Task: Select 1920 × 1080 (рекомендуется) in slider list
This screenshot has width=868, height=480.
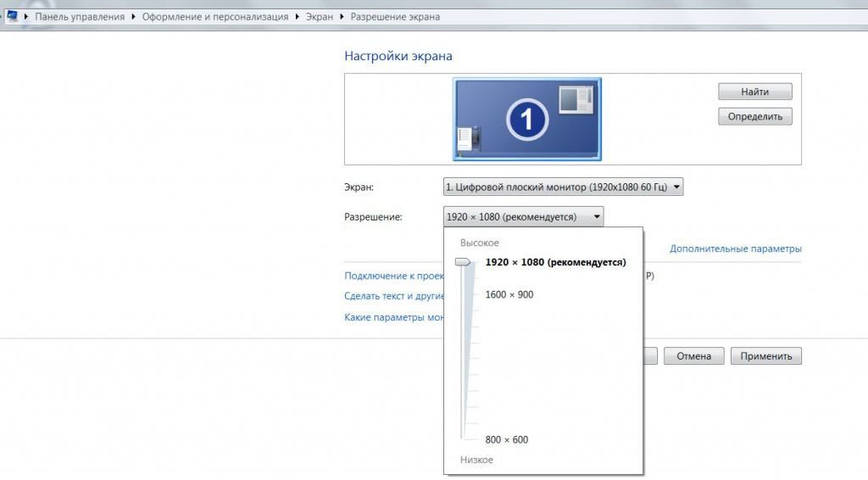Action: (x=555, y=262)
